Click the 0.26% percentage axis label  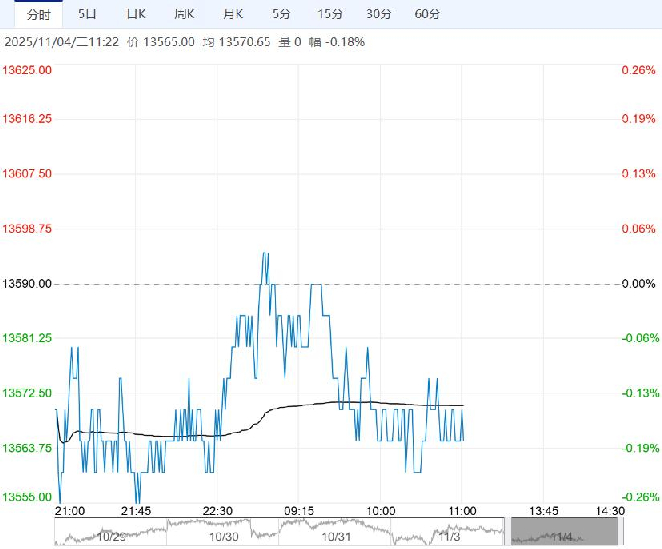pos(636,70)
